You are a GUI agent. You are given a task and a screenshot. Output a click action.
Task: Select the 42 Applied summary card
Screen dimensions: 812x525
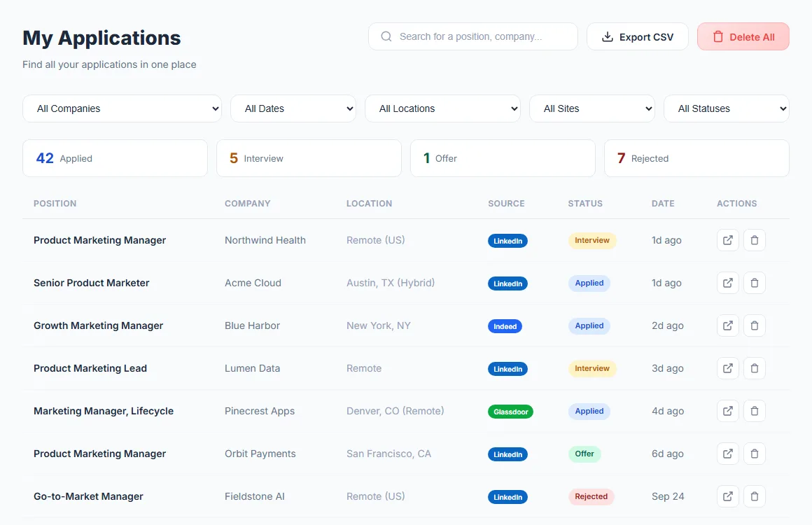pos(115,158)
